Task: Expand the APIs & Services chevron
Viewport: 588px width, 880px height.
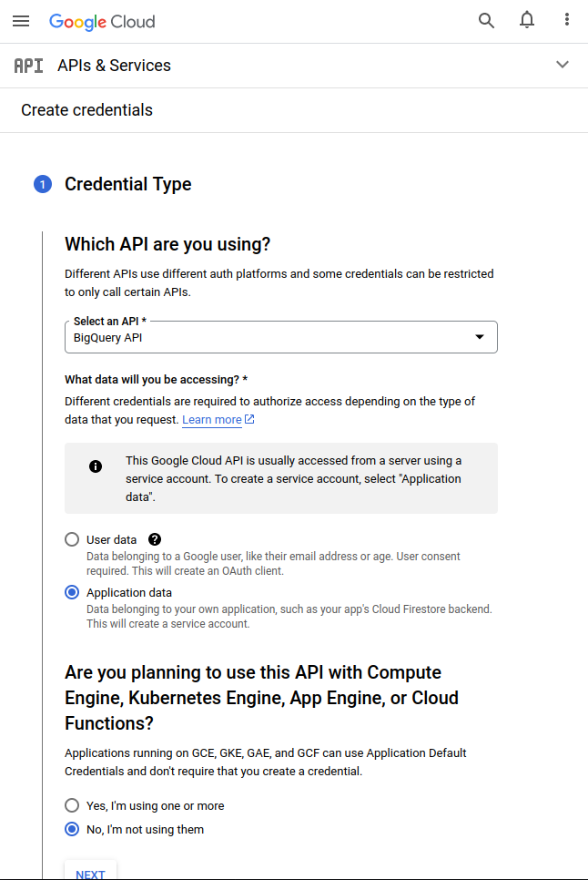Action: (563, 65)
